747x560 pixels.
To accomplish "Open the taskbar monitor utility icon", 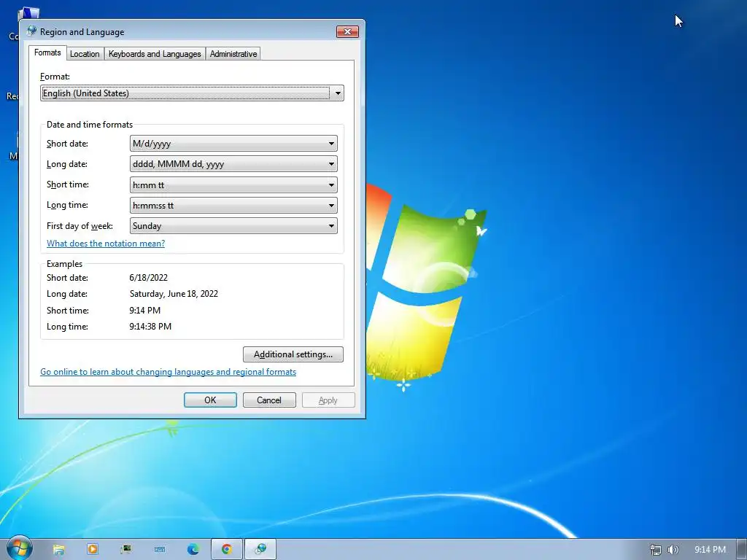I will 125,550.
